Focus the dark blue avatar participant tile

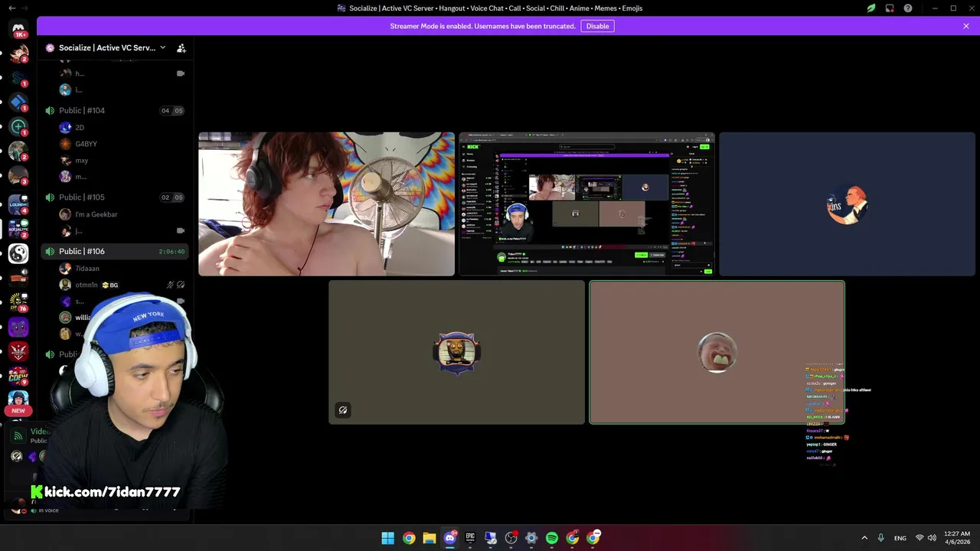[847, 204]
